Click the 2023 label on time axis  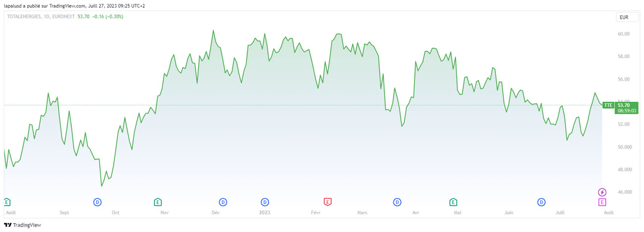click(x=265, y=213)
